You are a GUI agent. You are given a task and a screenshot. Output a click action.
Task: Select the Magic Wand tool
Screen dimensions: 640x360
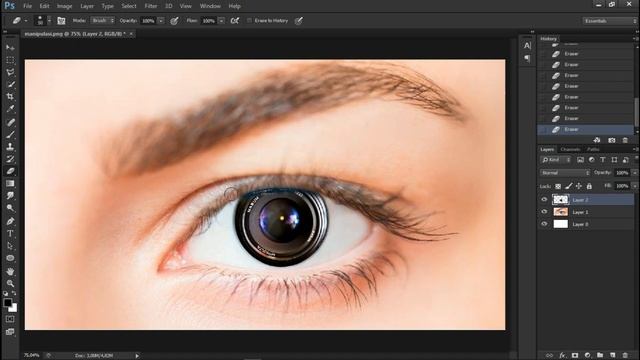pyautogui.click(x=10, y=84)
